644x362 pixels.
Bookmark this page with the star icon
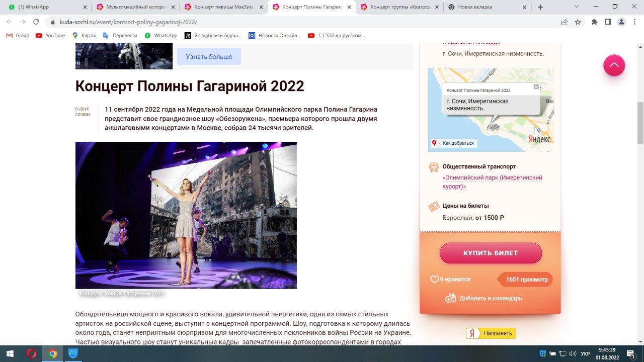pyautogui.click(x=578, y=22)
